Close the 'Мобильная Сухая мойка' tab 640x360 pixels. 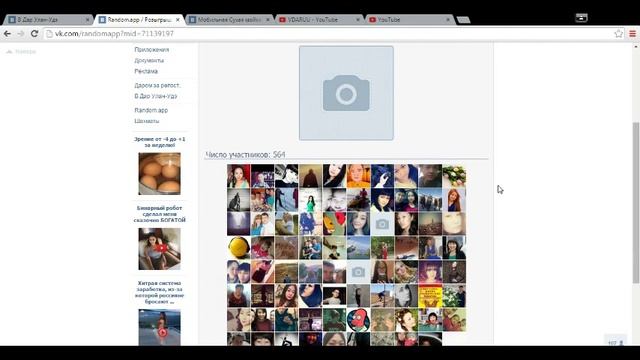tap(268, 20)
